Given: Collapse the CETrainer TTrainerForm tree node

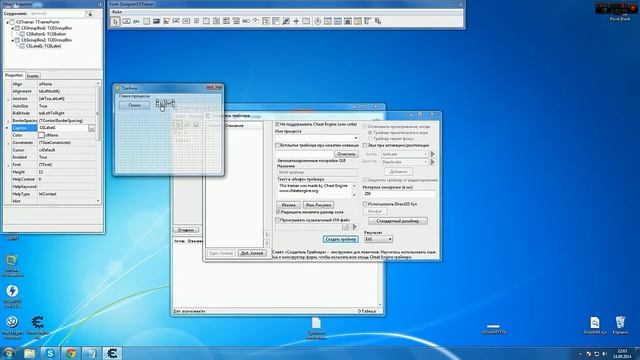Looking at the screenshot, I should pyautogui.click(x=7, y=22).
